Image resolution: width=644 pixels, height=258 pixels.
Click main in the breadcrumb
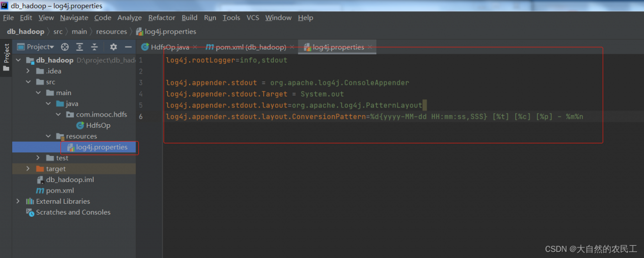[x=79, y=31]
